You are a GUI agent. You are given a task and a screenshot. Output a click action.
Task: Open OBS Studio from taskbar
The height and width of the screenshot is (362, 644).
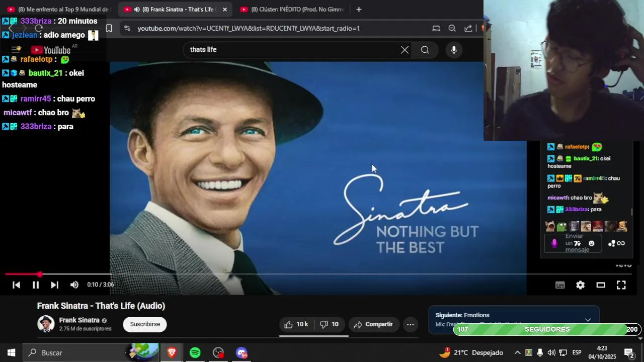click(218, 353)
